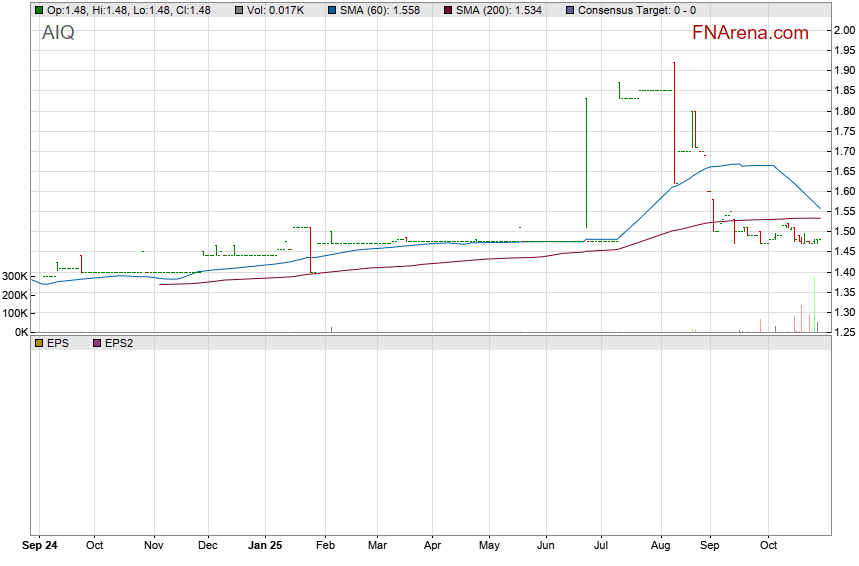Click the yellow EPS legend swatch

(x=38, y=343)
